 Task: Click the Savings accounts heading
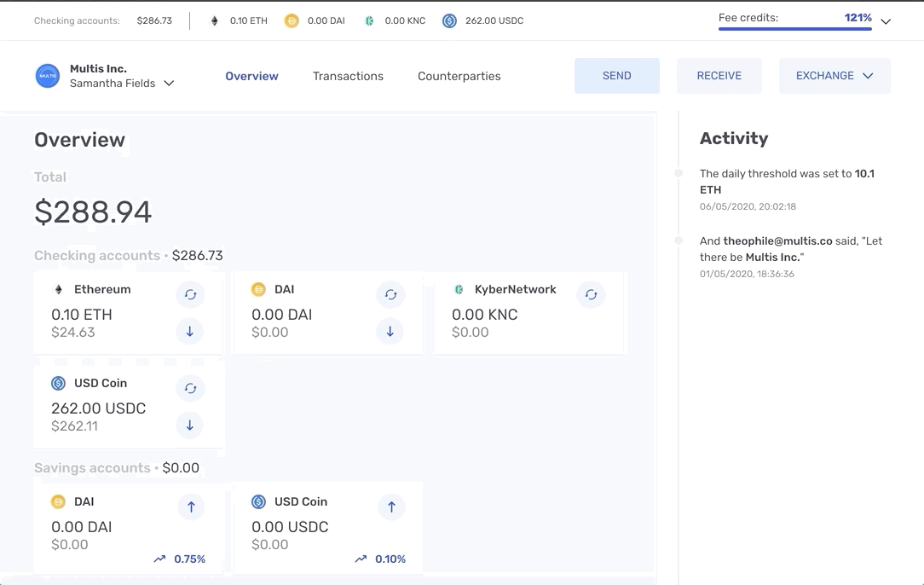click(x=93, y=467)
